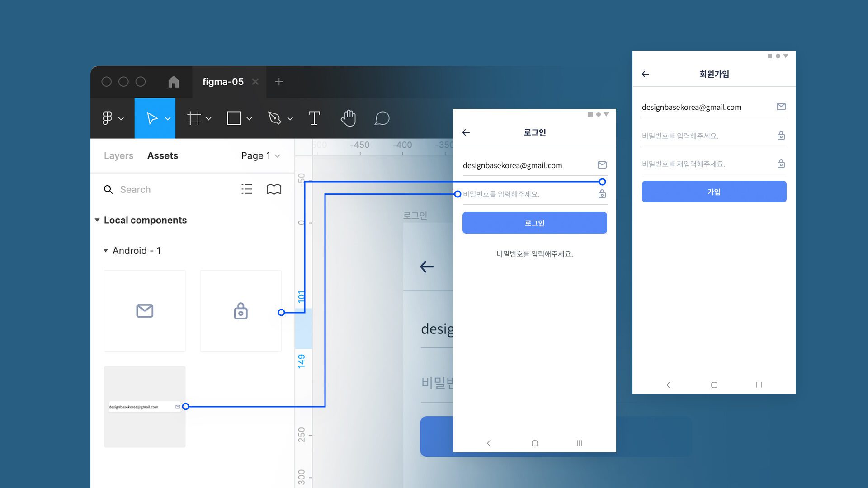
Task: Click mail icon in 로그인 screen
Action: 602,165
